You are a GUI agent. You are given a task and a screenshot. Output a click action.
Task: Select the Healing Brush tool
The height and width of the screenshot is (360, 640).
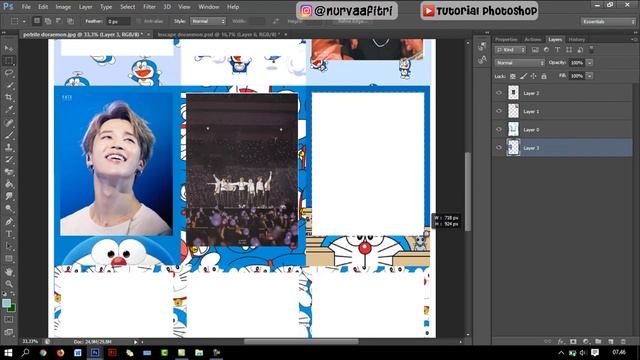9,123
